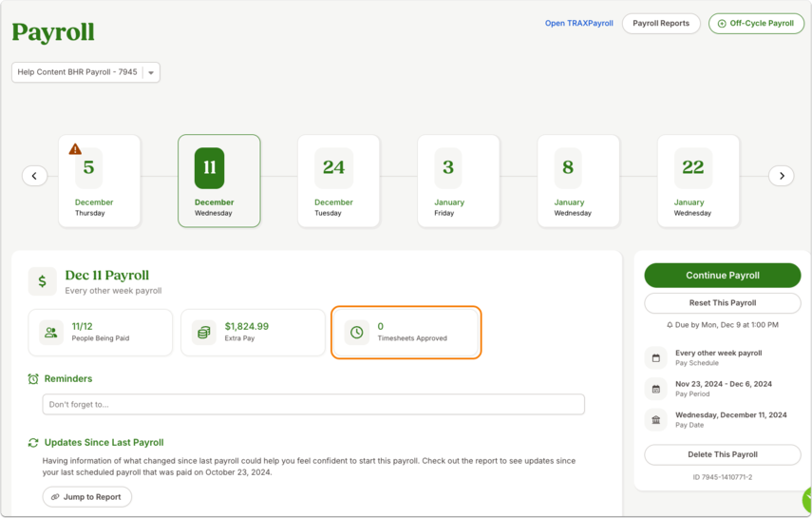Go to next payroll dates with right arrow
The image size is (812, 518).
coord(782,176)
